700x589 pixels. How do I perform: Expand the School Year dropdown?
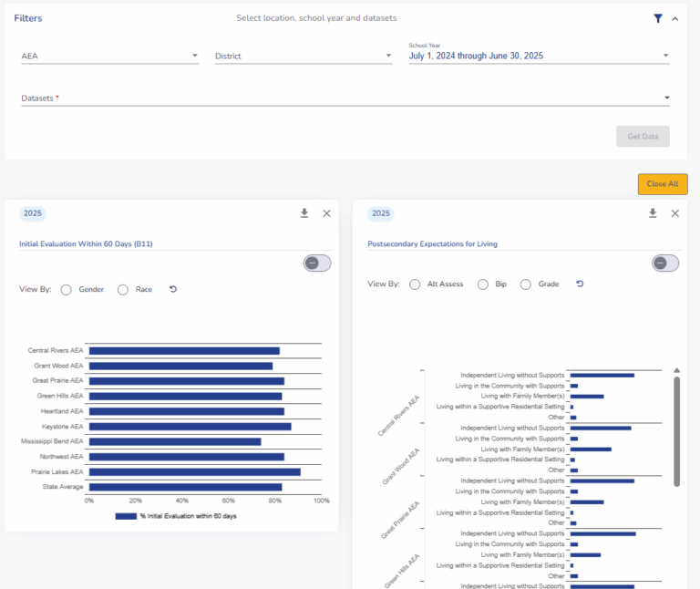click(x=539, y=56)
